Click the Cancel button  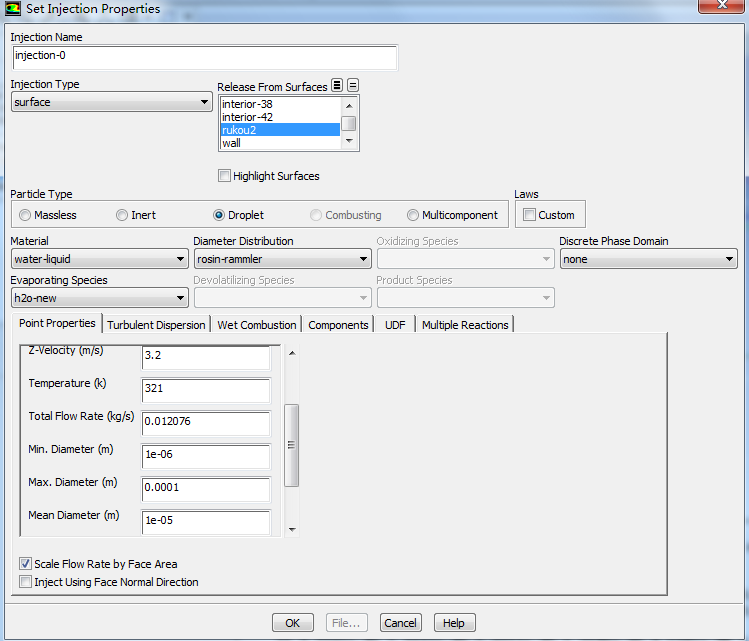pyautogui.click(x=400, y=623)
